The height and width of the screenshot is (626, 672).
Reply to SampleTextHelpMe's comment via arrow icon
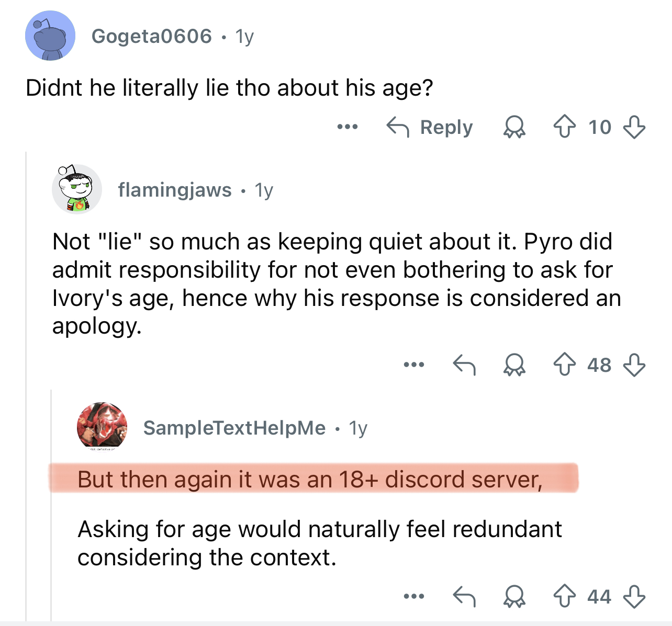464,596
